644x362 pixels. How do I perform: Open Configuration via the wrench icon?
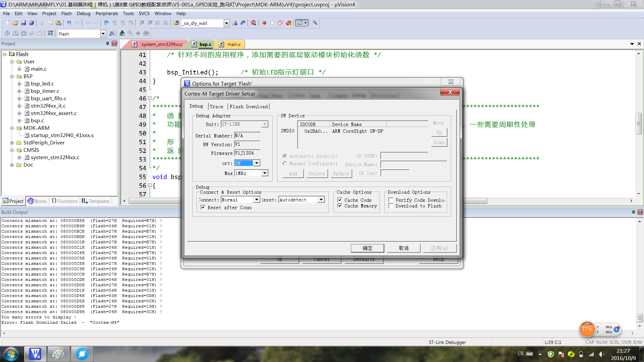pos(315,23)
